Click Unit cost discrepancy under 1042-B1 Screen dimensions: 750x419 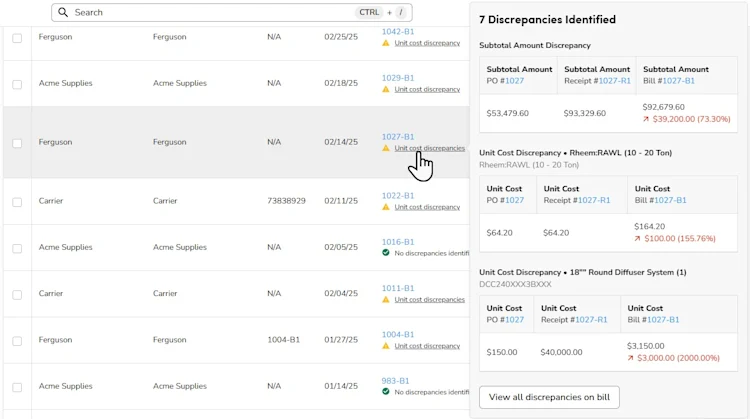[x=427, y=43]
